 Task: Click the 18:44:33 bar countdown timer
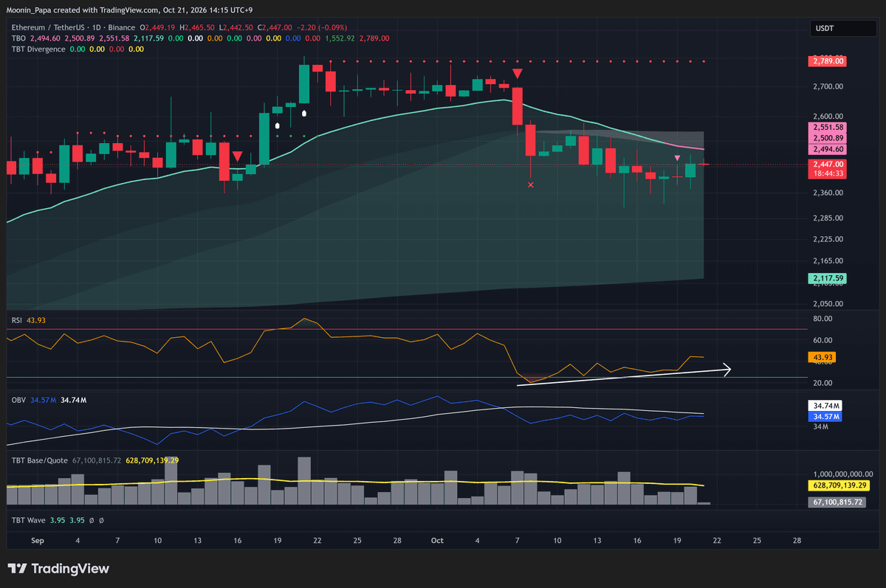(828, 173)
